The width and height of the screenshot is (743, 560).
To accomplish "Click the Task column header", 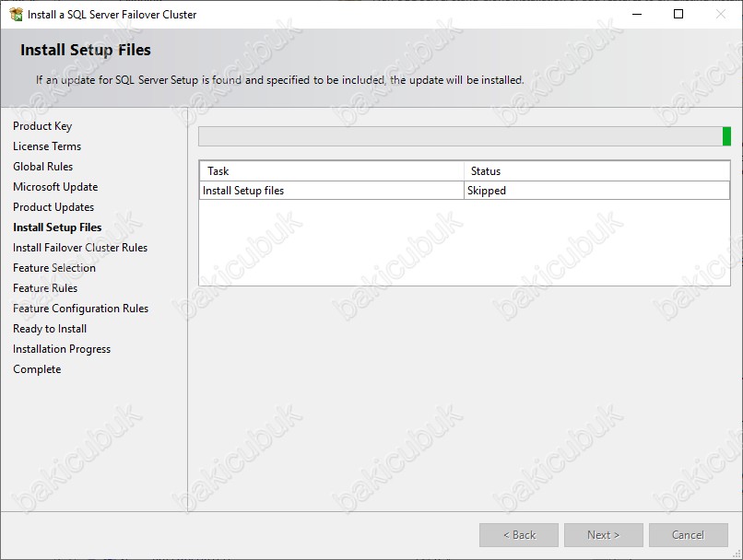I will coord(331,171).
